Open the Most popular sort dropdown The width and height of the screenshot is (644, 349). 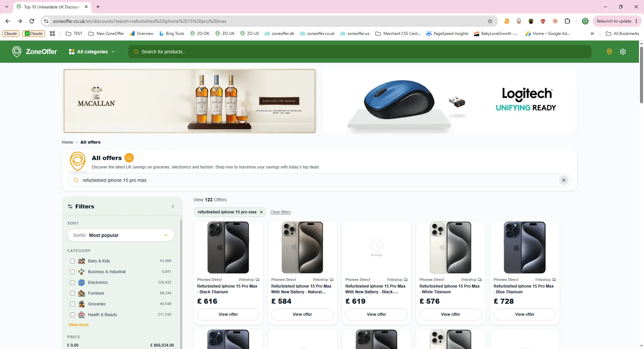121,235
